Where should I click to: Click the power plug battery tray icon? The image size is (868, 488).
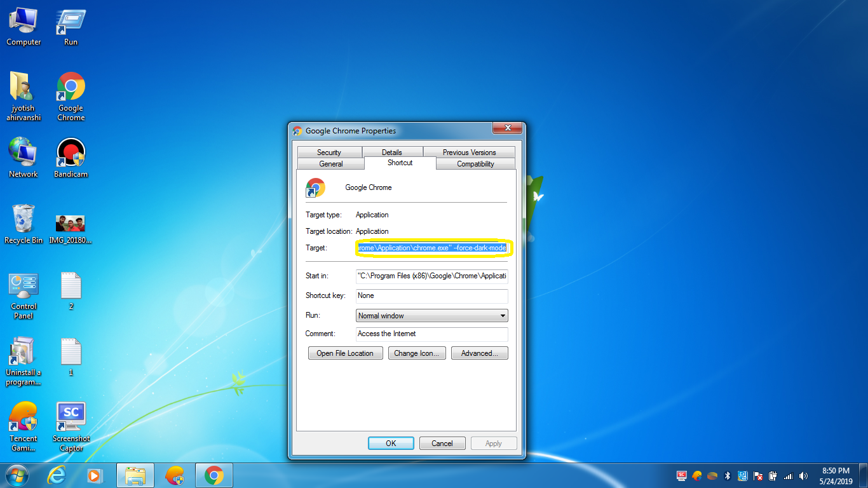[773, 475]
